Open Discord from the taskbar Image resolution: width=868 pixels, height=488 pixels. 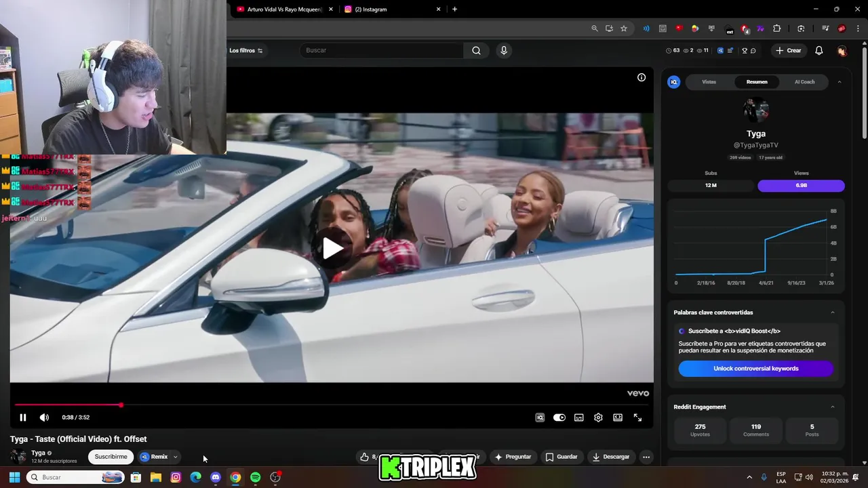point(216,477)
